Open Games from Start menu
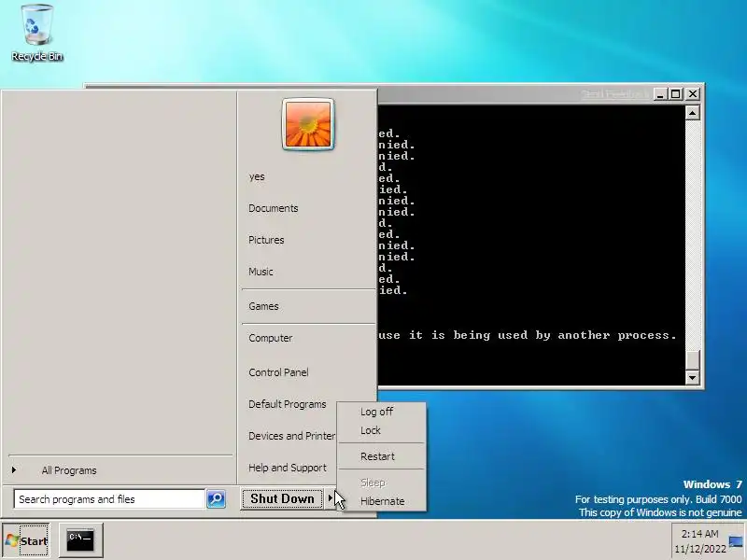Screen dimensions: 747x560 click(x=263, y=306)
